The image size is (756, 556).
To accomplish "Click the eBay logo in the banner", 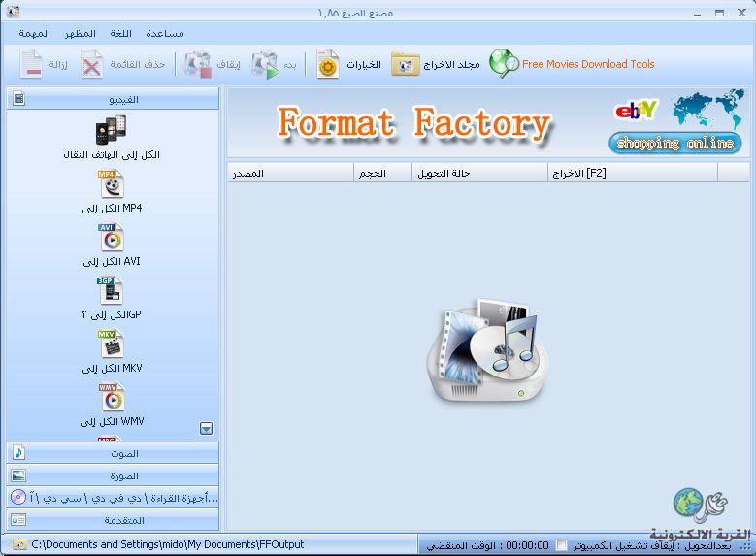I will (x=636, y=110).
